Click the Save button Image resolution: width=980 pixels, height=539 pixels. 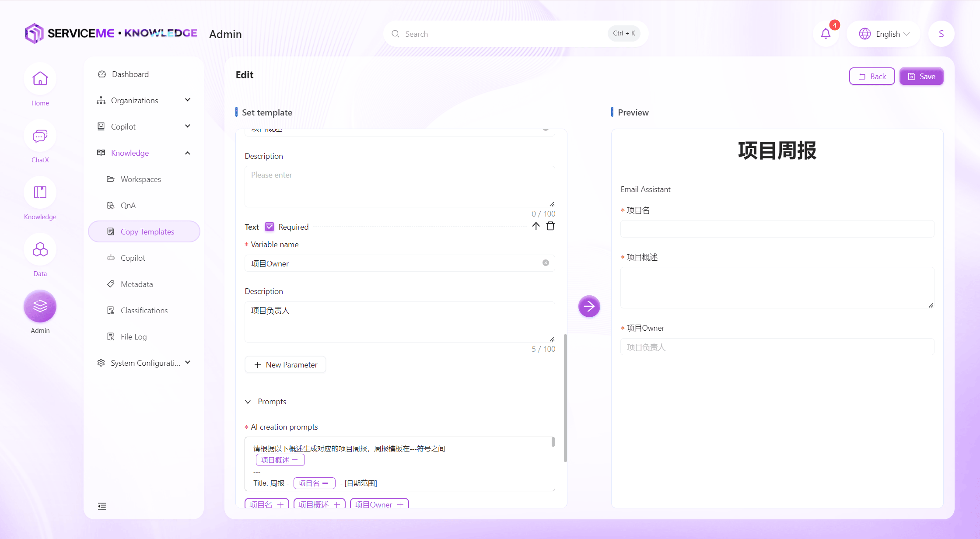921,77
